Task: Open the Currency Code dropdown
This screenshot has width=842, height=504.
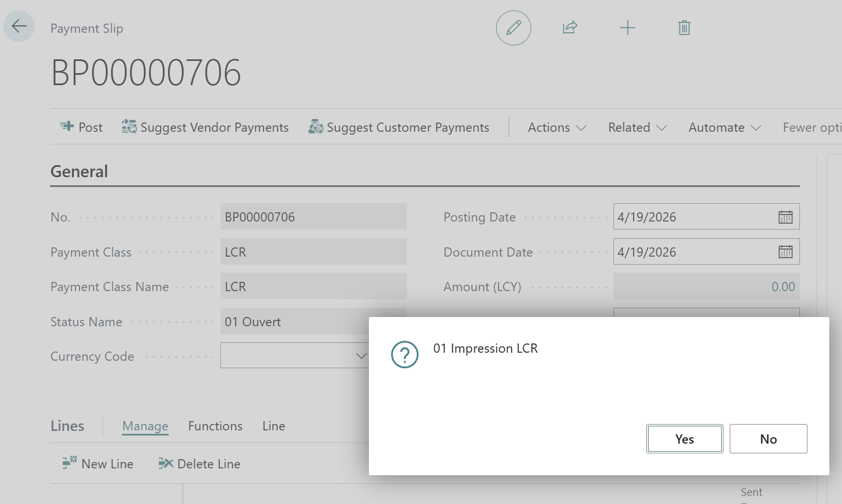Action: click(x=361, y=356)
